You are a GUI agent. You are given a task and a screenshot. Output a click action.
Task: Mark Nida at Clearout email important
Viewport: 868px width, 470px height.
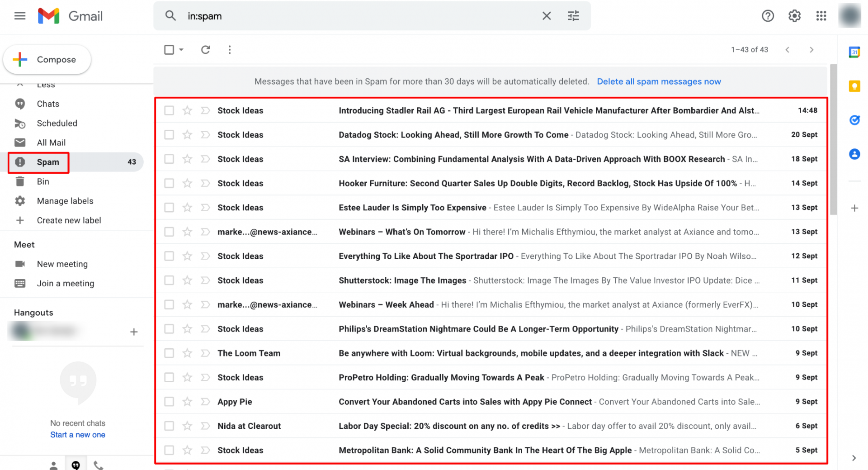tap(205, 426)
